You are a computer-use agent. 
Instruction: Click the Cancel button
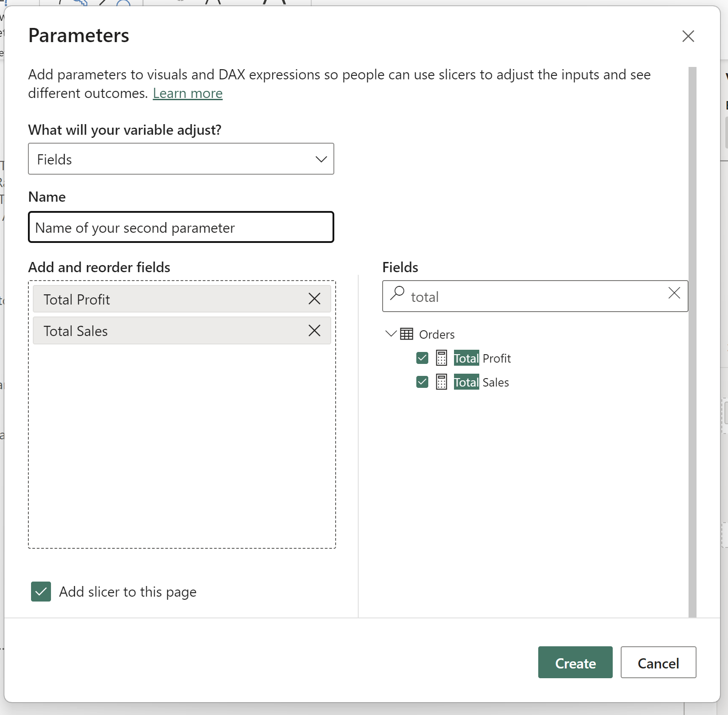coord(658,662)
